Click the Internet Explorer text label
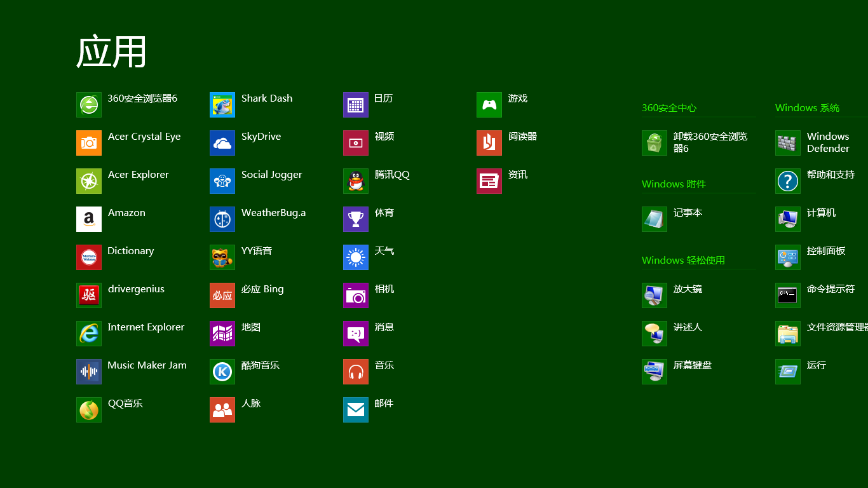Screen dimensions: 868x488 [x=146, y=327]
